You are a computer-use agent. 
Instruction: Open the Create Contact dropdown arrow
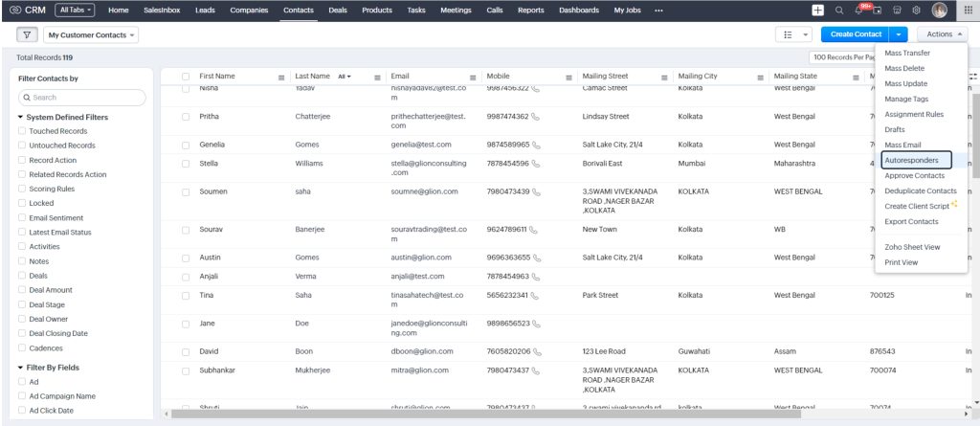click(898, 34)
